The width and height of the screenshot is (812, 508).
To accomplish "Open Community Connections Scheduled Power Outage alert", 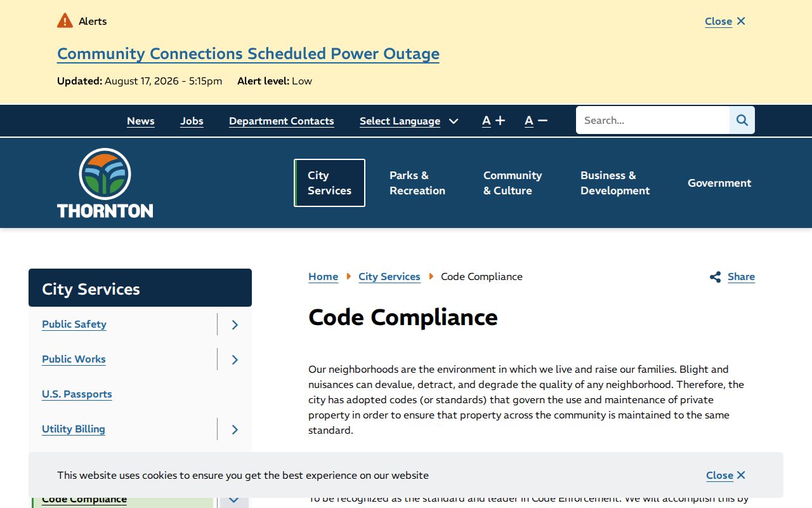I will coord(248,53).
